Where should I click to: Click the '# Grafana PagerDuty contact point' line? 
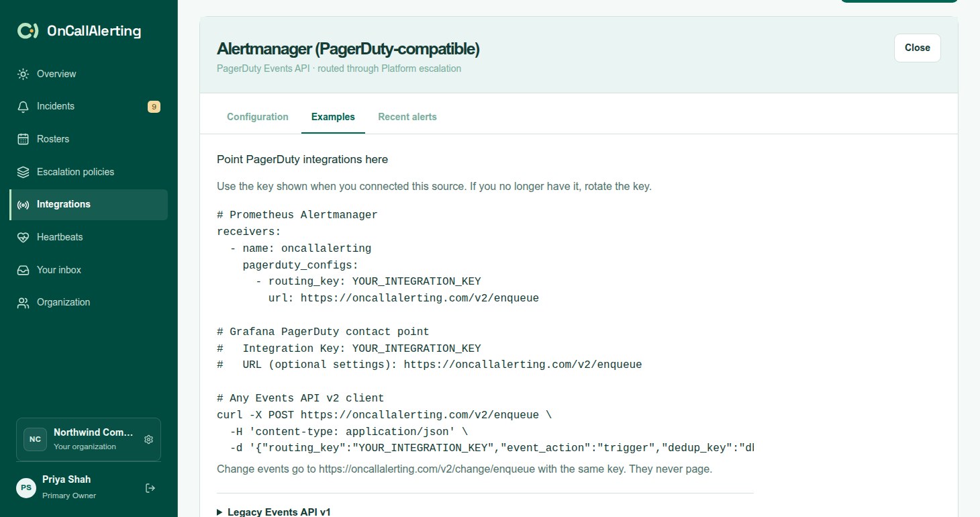[323, 332]
